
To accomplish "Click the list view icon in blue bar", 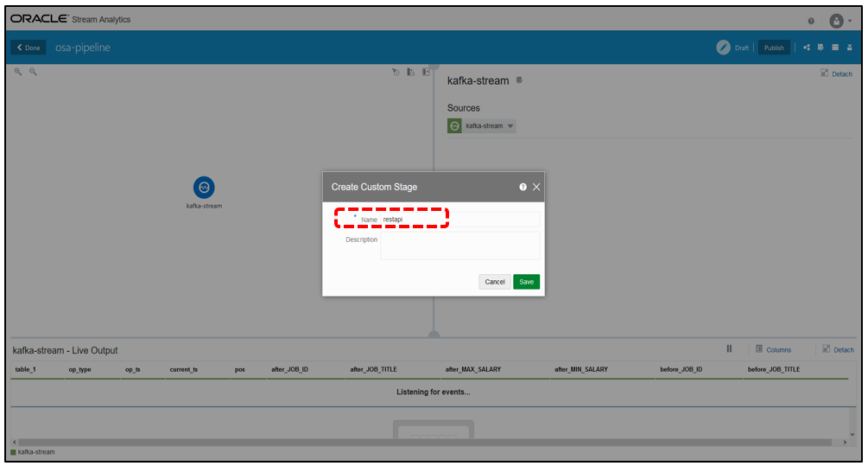I will point(835,48).
